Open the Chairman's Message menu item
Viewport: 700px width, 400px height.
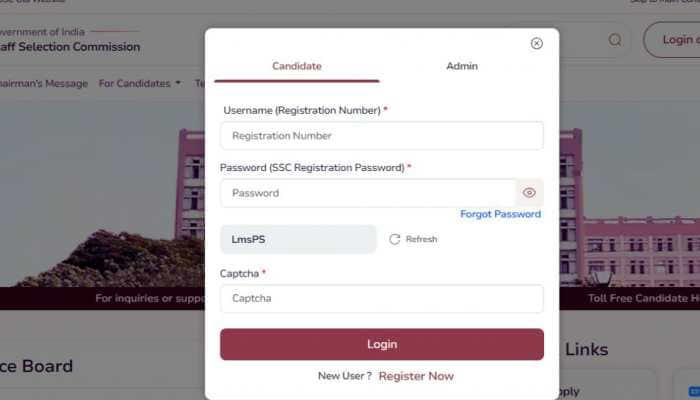pyautogui.click(x=44, y=84)
